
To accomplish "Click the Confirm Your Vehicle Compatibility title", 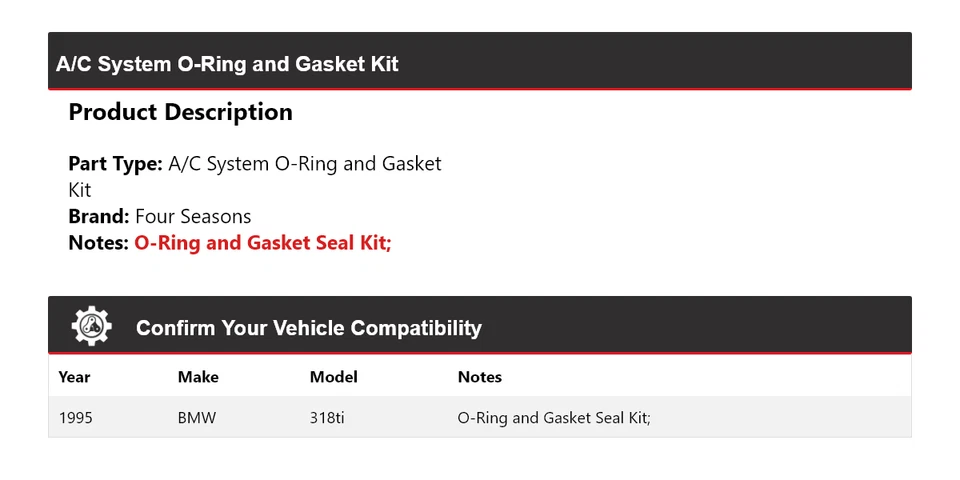I will point(309,328).
